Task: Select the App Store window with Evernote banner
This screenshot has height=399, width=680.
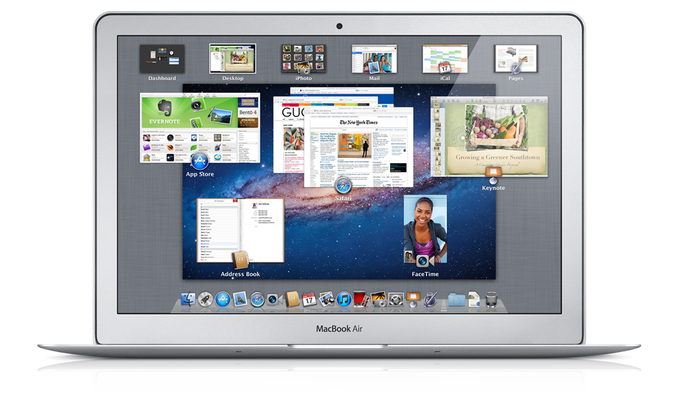Action: (200, 128)
